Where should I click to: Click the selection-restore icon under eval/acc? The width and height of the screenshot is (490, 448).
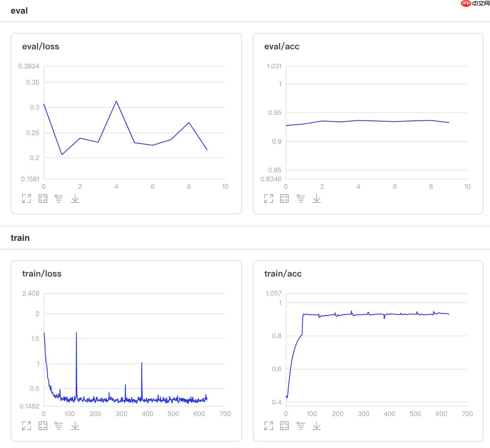284,199
